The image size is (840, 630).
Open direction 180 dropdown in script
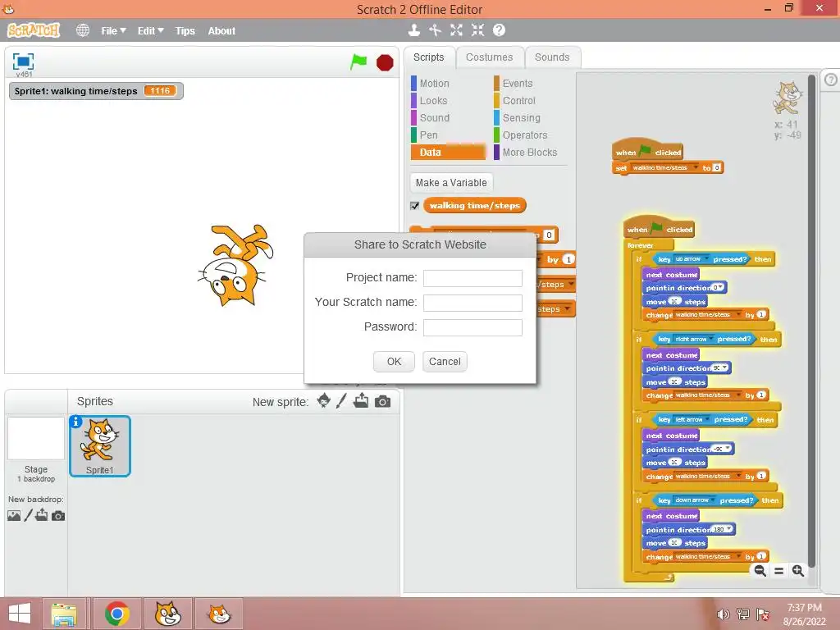729,529
